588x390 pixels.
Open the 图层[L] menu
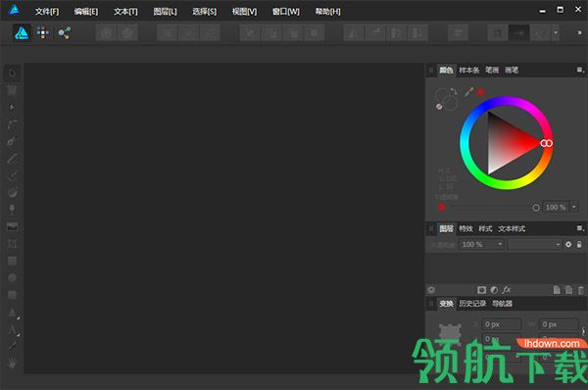pyautogui.click(x=165, y=12)
